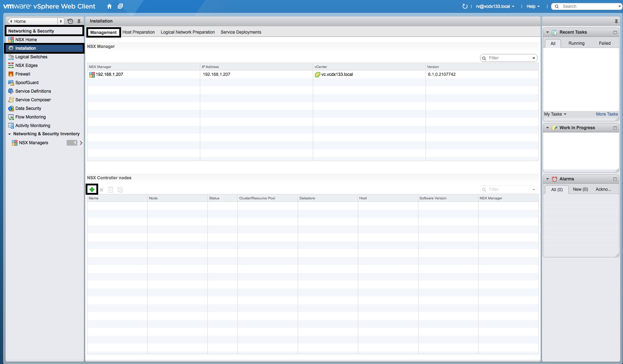Collapse Networking & Security Inventory

coord(10,134)
